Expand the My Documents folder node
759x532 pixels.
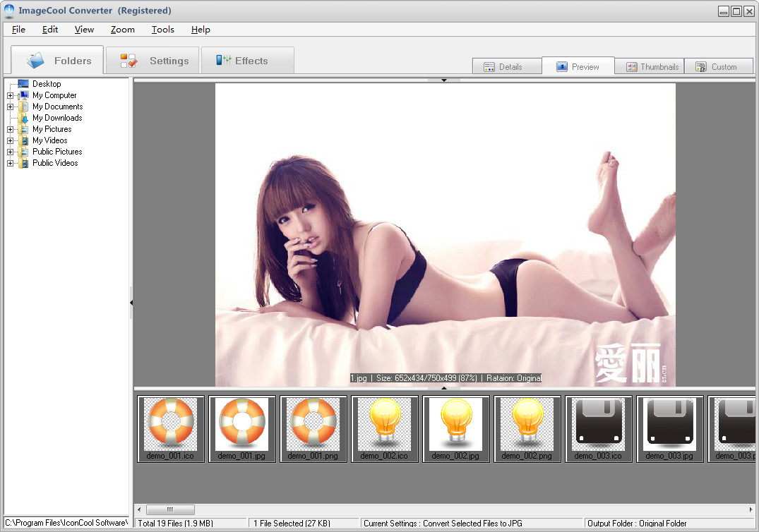pyautogui.click(x=11, y=107)
